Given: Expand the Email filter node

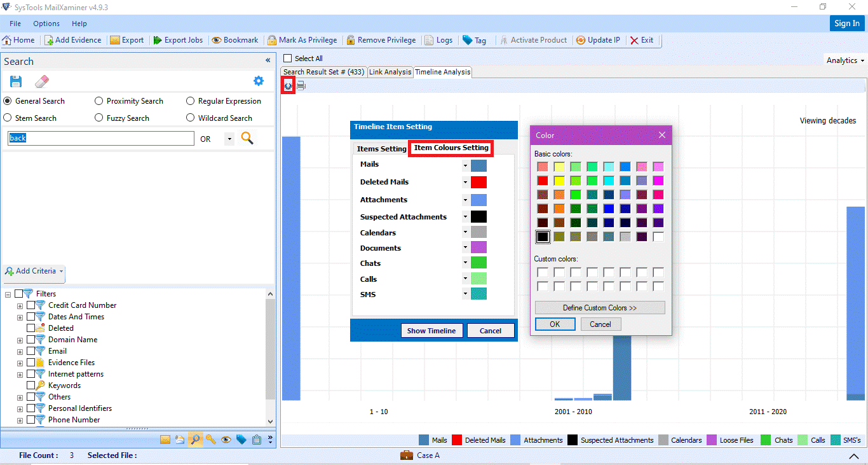Looking at the screenshot, I should (x=20, y=351).
